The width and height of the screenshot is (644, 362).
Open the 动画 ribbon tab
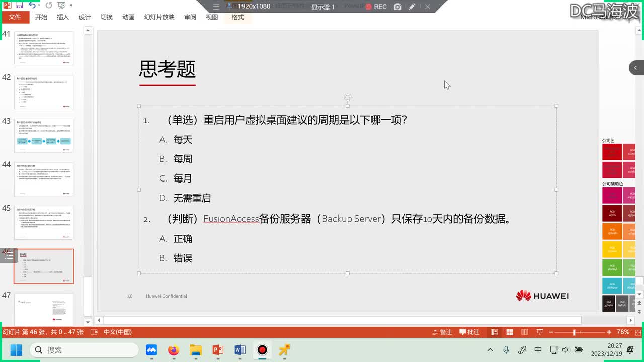click(x=128, y=17)
